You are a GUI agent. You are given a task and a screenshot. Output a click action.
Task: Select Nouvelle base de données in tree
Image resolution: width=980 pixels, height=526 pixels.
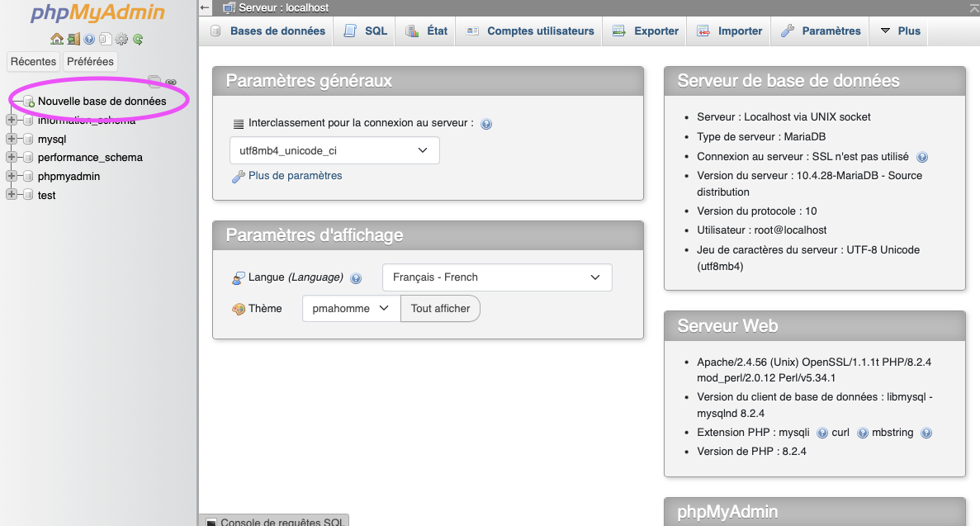point(102,101)
